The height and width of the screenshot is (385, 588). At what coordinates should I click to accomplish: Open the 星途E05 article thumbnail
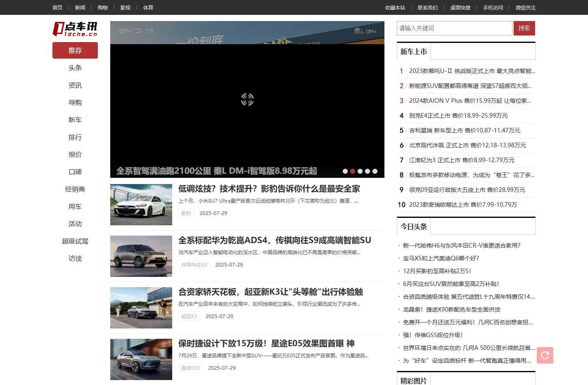pos(141,359)
